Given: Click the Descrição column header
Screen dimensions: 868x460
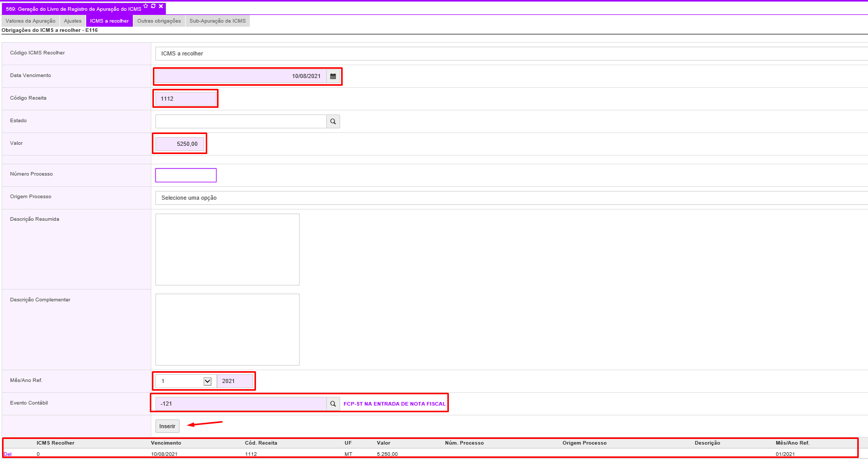Looking at the screenshot, I should [707, 443].
